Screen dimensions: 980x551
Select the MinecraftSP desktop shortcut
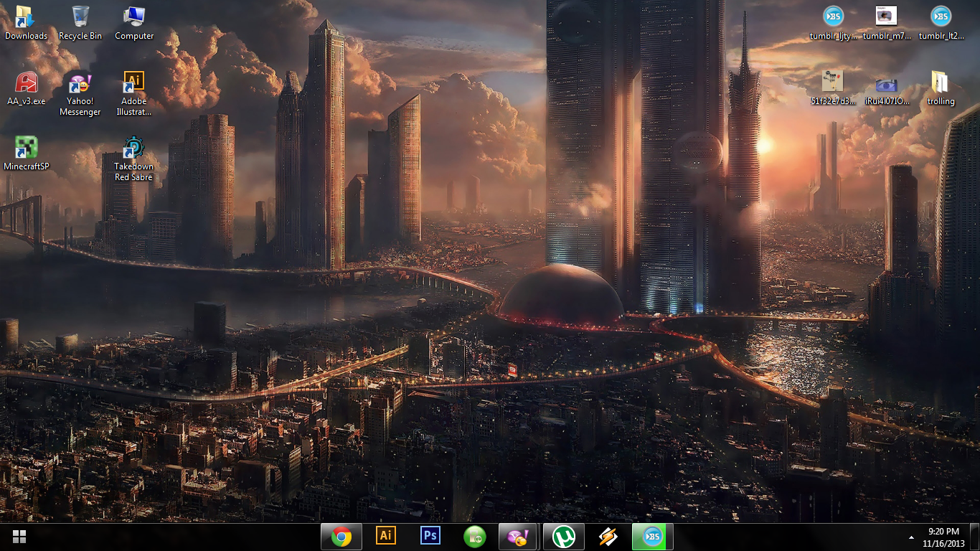click(x=26, y=153)
